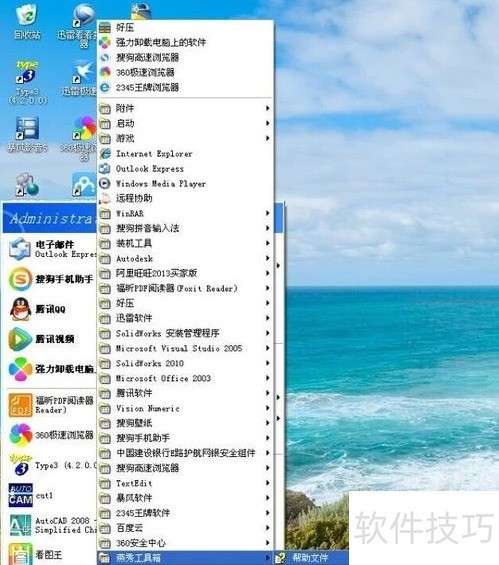Open SolidWorks 2010 folder
The width and height of the screenshot is (499, 565).
185,364
